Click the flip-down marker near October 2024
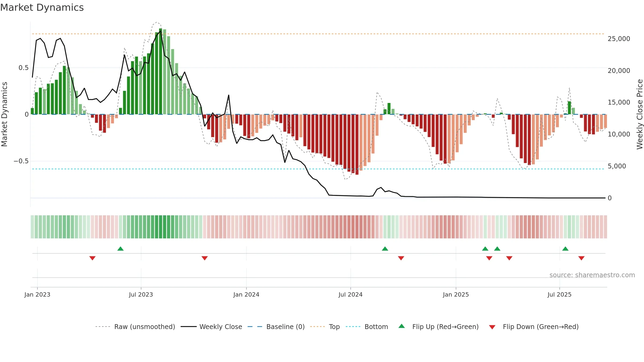Screen dimensions: 644x362 click(401, 258)
